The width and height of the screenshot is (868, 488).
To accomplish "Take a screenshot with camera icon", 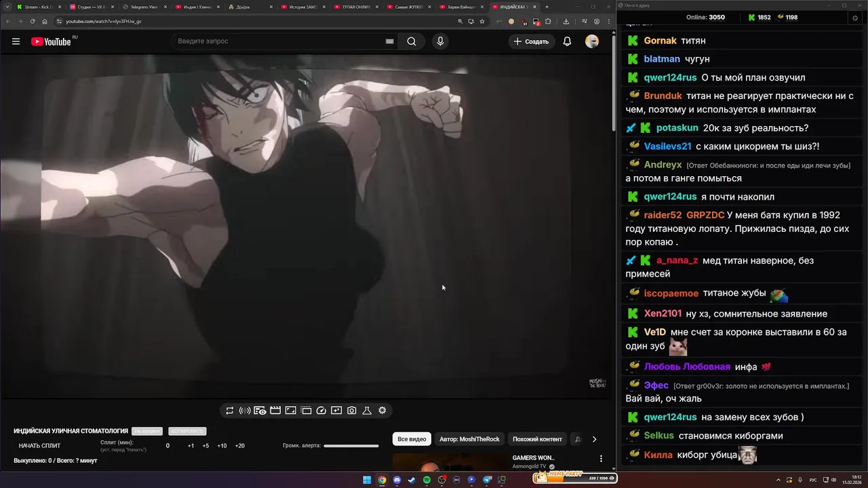I will pos(352,410).
